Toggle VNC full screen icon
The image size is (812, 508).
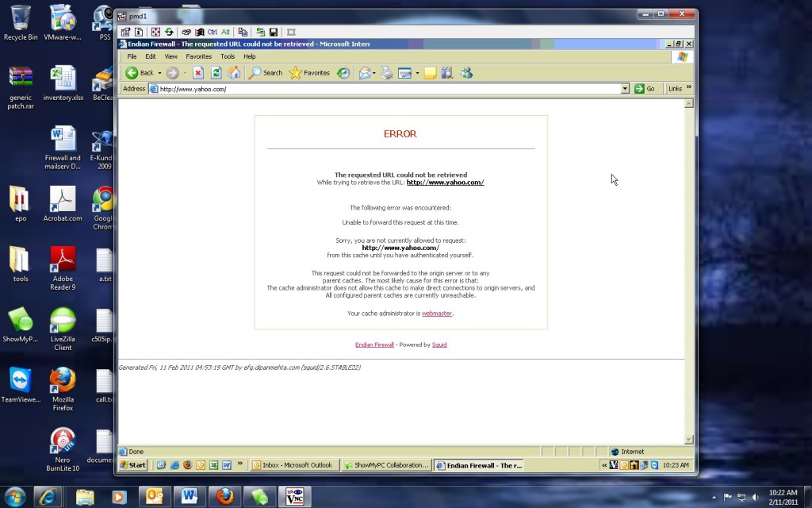[155, 32]
